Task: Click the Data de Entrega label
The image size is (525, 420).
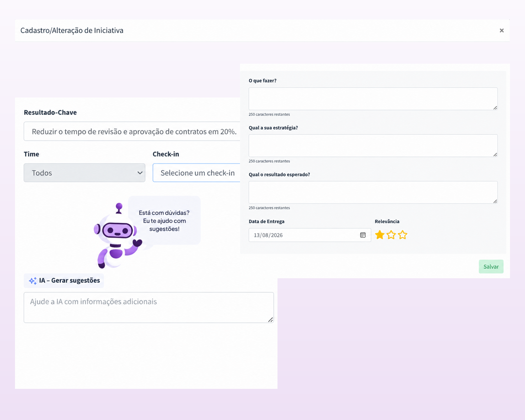Action: 267,222
